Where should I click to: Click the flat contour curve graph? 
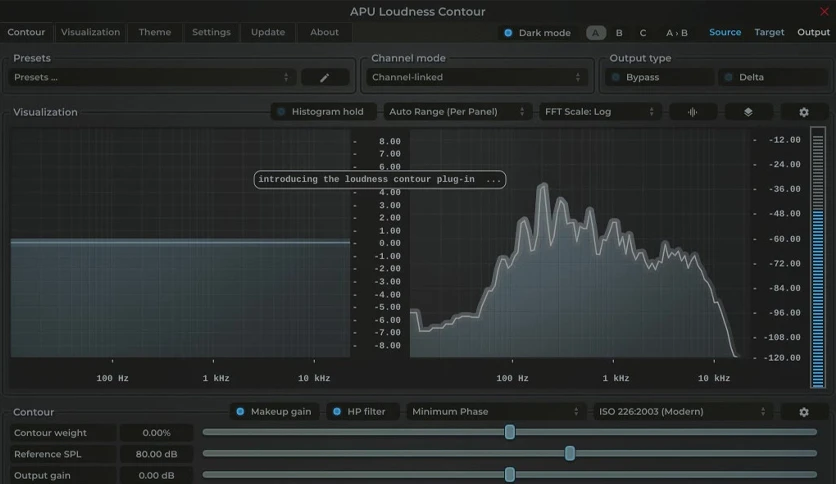(180, 243)
